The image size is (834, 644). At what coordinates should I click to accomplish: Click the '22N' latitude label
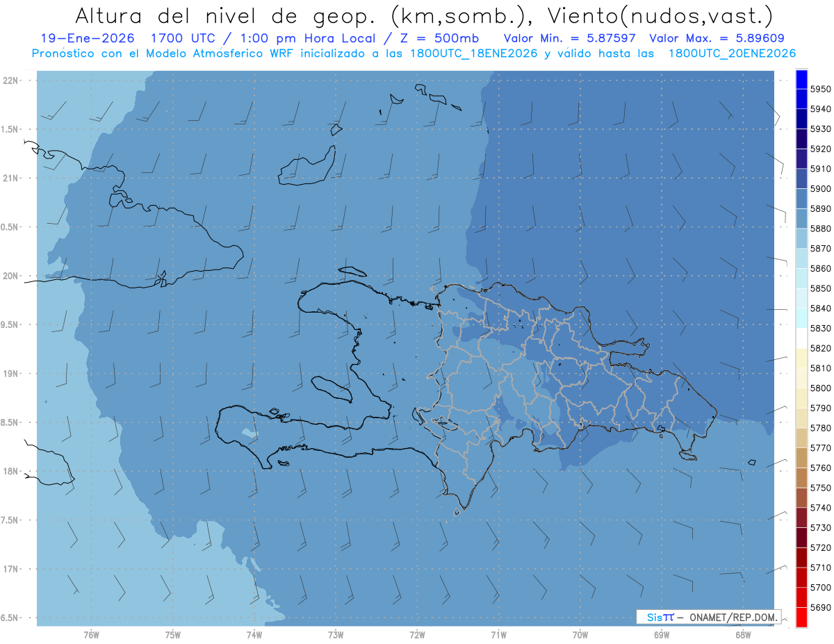pos(12,81)
